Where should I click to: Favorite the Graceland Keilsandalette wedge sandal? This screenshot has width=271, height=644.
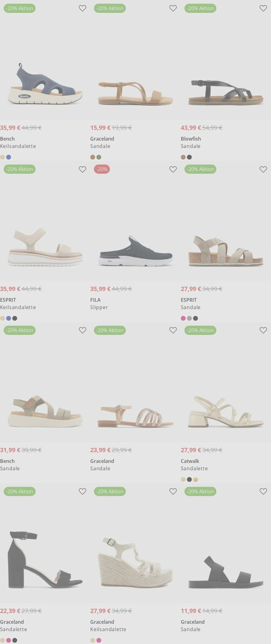[x=173, y=492]
